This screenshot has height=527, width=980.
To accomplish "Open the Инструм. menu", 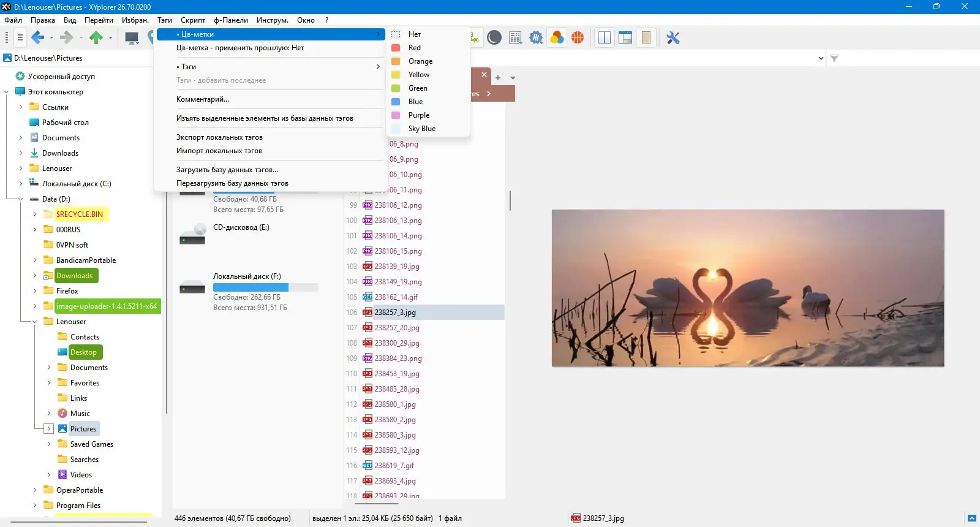I will click(x=273, y=20).
